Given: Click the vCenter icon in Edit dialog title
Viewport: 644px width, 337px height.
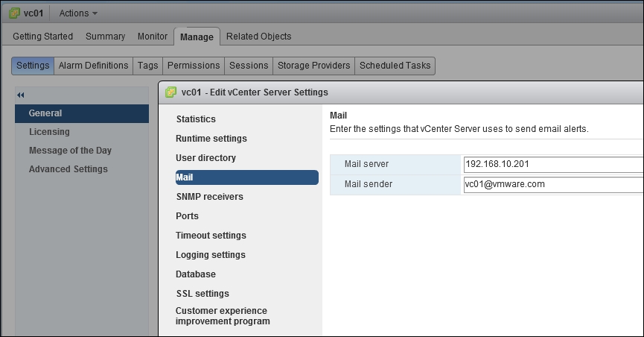Looking at the screenshot, I should point(170,92).
